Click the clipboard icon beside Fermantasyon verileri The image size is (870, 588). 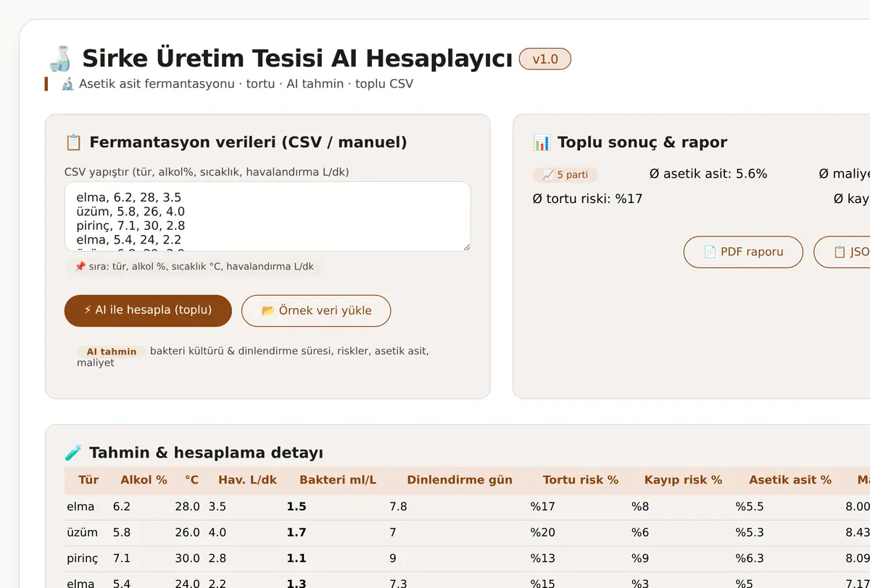click(x=73, y=142)
